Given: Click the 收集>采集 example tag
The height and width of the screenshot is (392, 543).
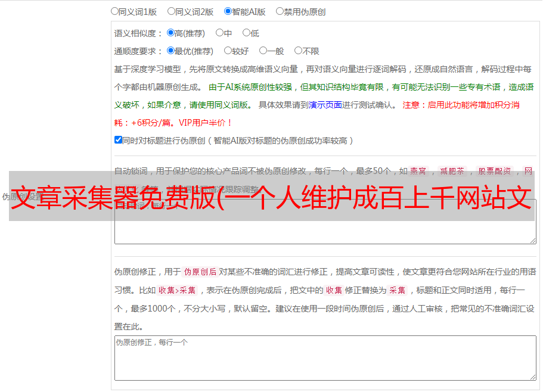Looking at the screenshot, I should (177, 290).
